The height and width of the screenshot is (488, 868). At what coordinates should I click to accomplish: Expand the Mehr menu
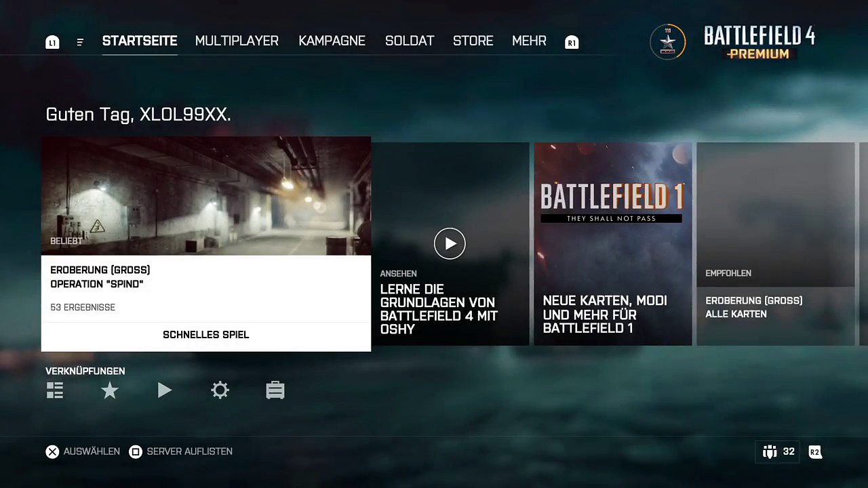click(529, 41)
